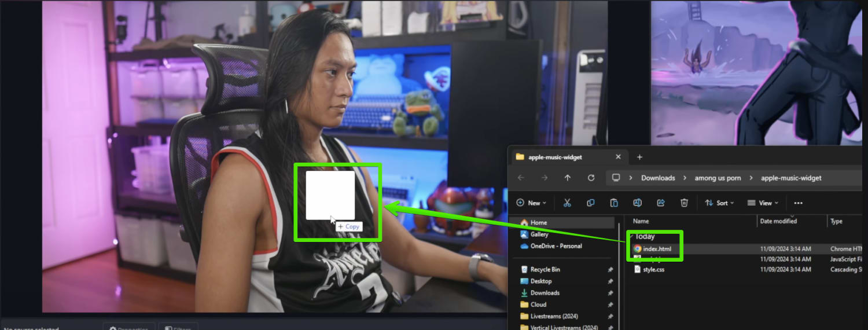
Task: Expand the chevron after the PC icon
Action: click(631, 178)
